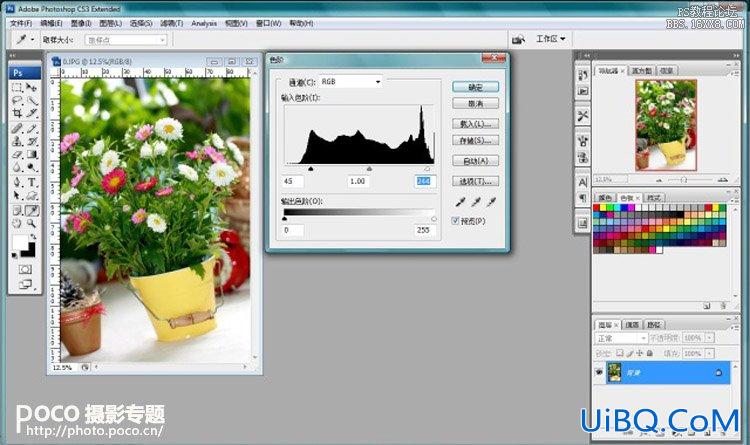Image resolution: width=750 pixels, height=445 pixels.
Task: Cancel the Levels dialog
Action: click(475, 103)
